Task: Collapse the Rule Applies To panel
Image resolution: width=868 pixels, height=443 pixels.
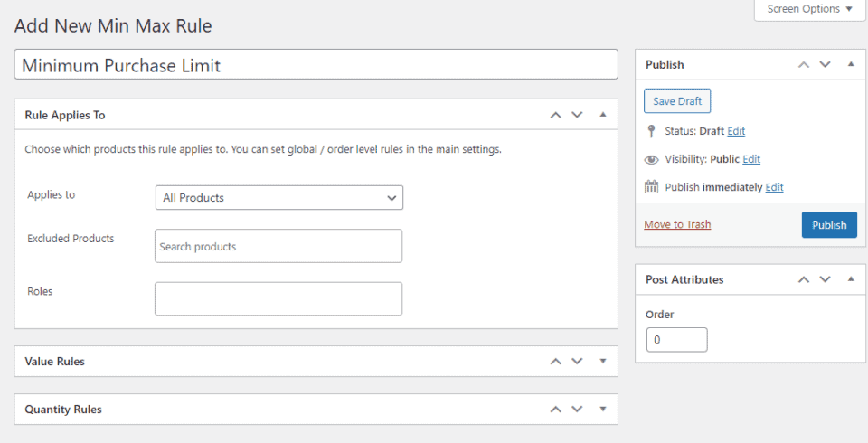Action: coord(603,115)
